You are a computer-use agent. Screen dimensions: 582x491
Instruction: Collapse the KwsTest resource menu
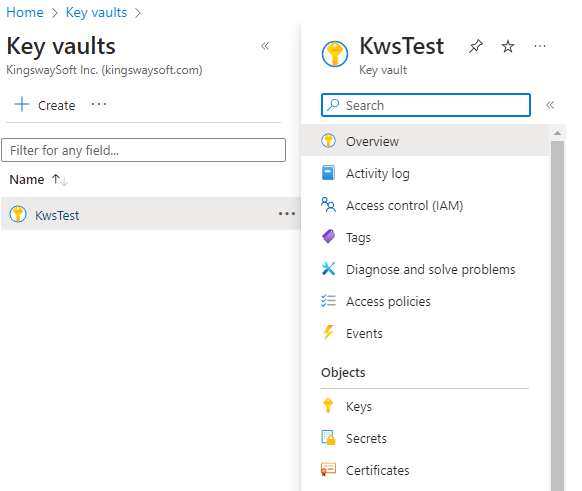pos(550,105)
